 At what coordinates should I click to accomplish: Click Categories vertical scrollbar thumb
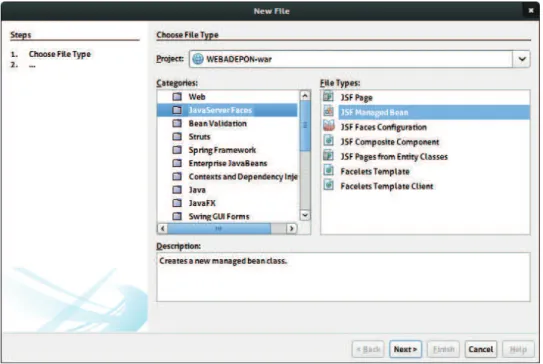pos(305,126)
